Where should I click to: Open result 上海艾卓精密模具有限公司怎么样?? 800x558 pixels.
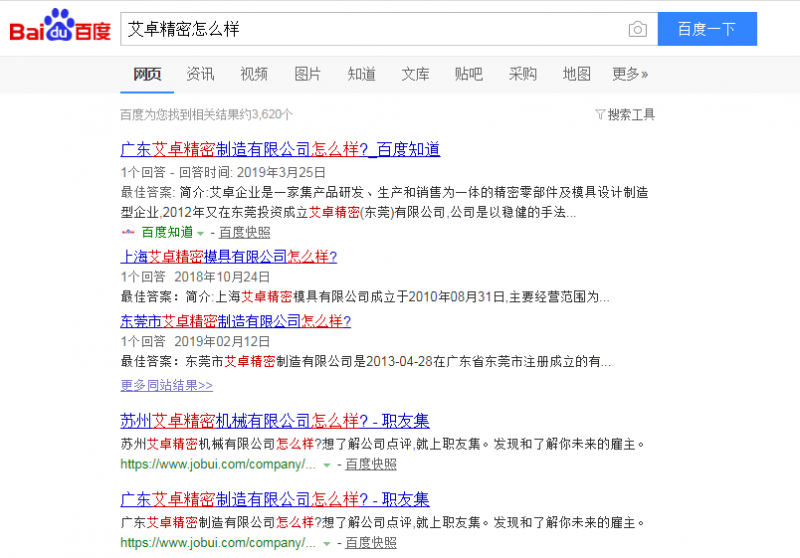[229, 257]
